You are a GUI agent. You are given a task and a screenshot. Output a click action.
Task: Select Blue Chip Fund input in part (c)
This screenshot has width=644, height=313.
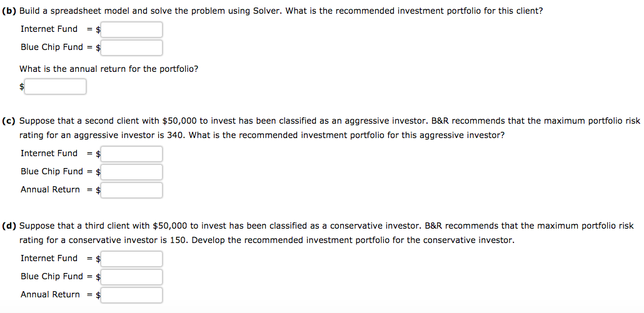[x=131, y=172]
